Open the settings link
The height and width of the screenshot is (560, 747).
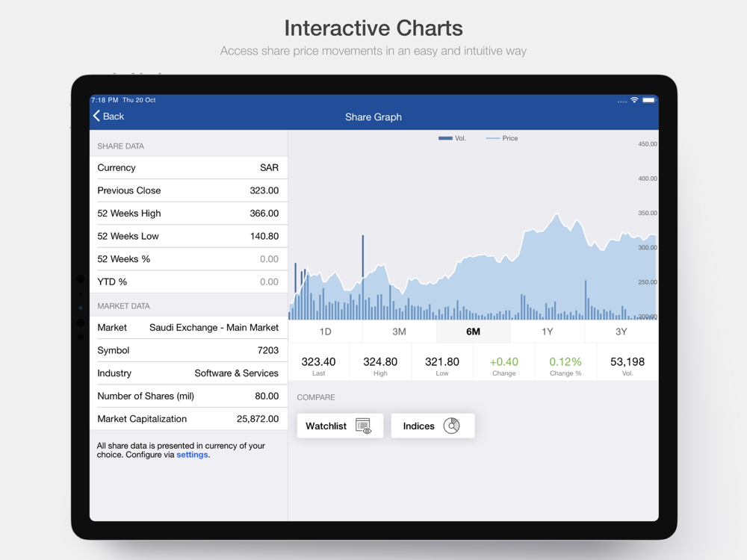click(192, 455)
